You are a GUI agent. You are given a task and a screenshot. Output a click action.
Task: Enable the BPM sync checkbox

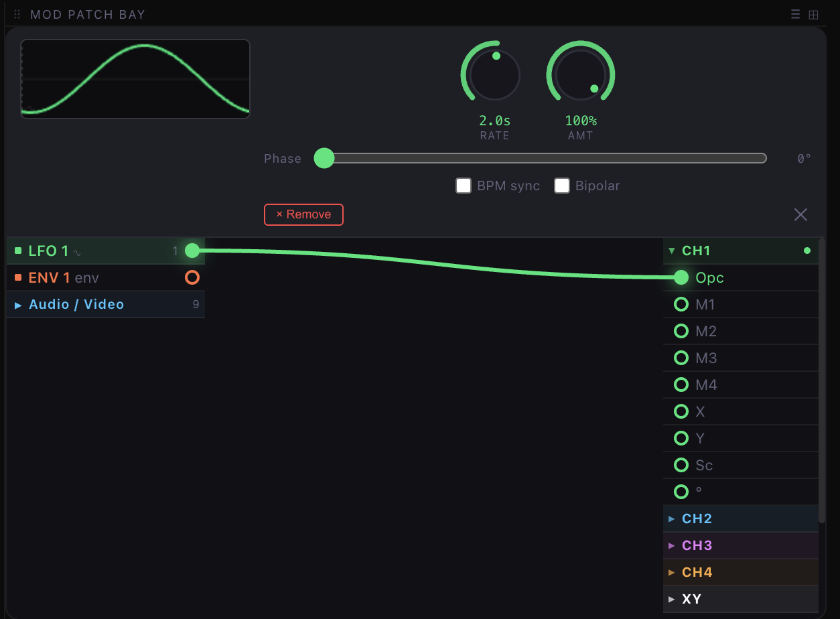pyautogui.click(x=464, y=186)
